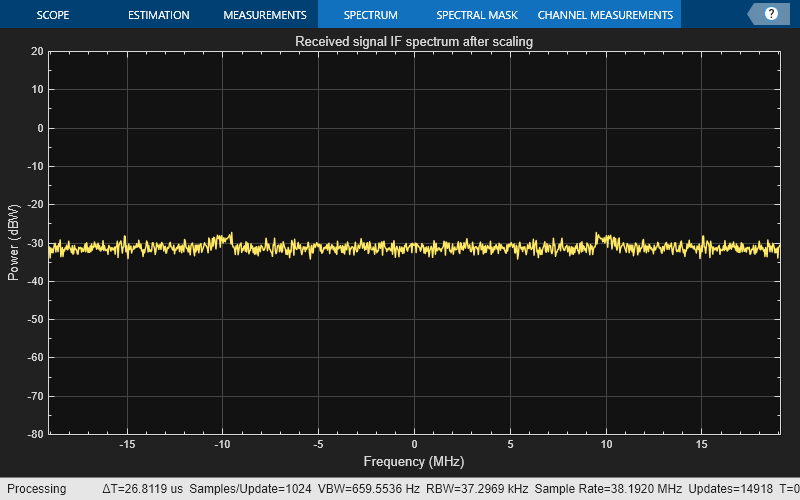Select the SPECTRUM tab
The image size is (800, 500).
point(370,15)
